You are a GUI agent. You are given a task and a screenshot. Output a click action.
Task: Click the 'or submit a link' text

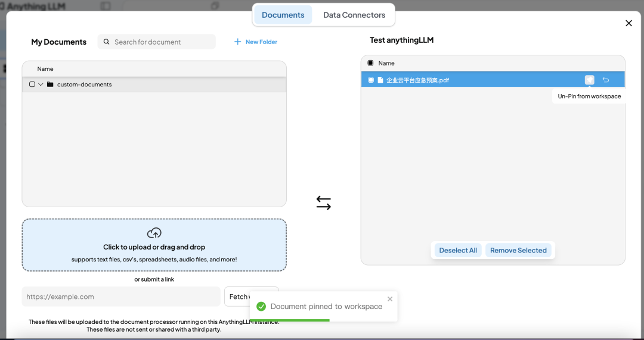[x=154, y=279]
